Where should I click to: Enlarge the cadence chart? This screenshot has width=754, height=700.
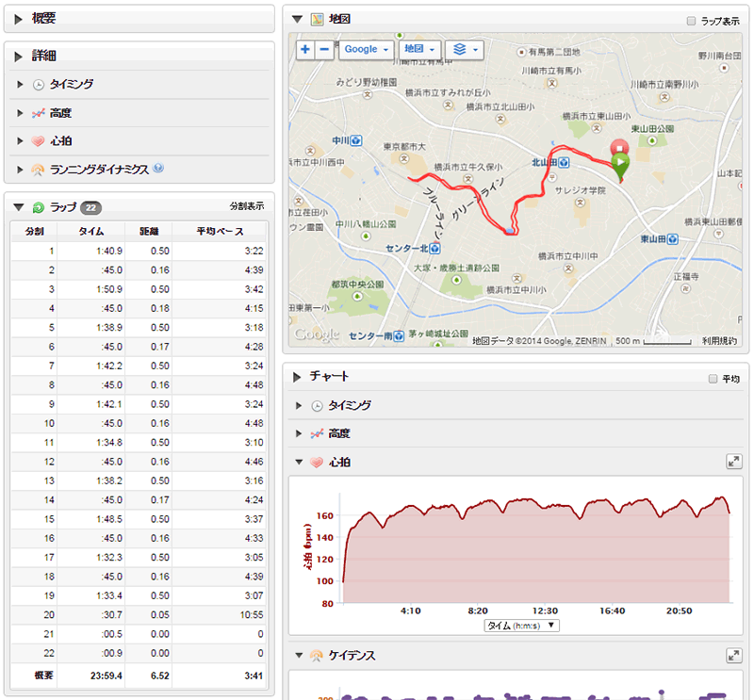coord(733,655)
